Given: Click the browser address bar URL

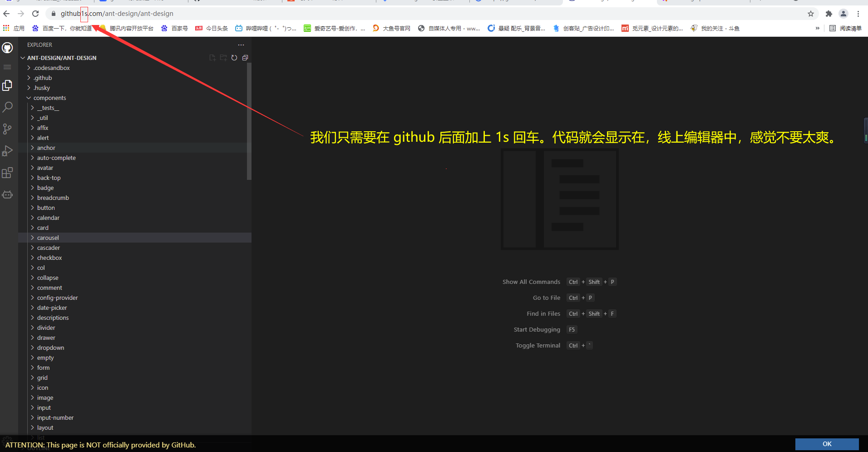Looking at the screenshot, I should [x=117, y=14].
